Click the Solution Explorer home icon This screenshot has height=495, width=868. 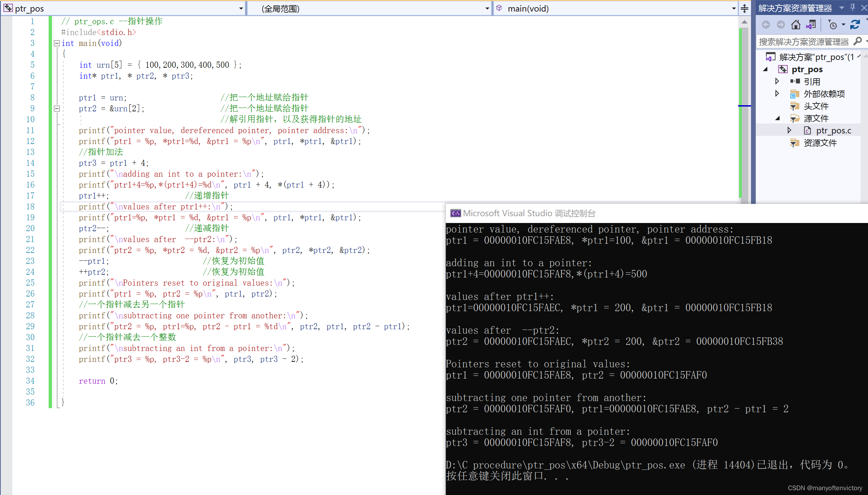[x=796, y=25]
